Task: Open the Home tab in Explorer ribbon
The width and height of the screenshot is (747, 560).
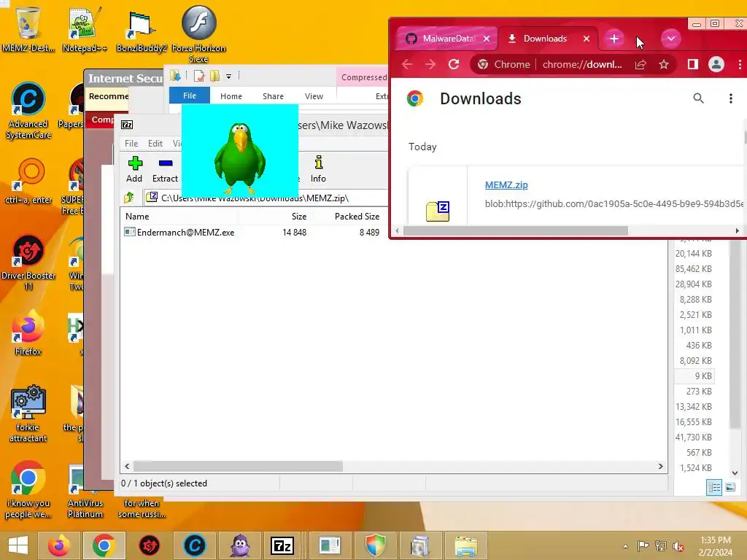Action: [x=231, y=96]
